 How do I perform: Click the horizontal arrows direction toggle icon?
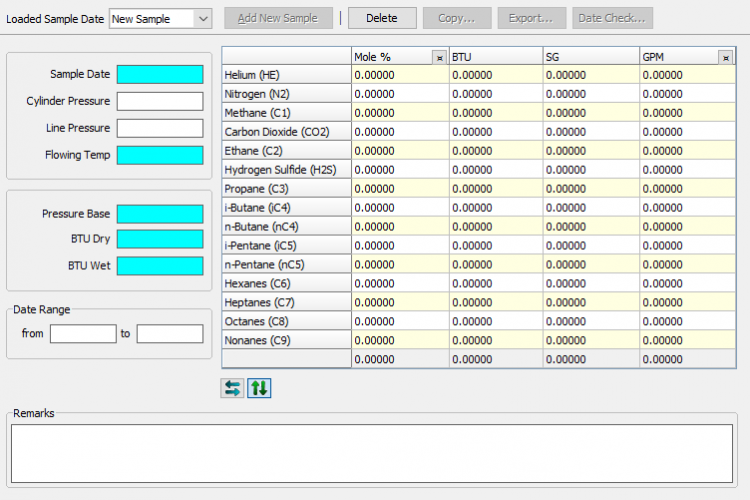232,388
